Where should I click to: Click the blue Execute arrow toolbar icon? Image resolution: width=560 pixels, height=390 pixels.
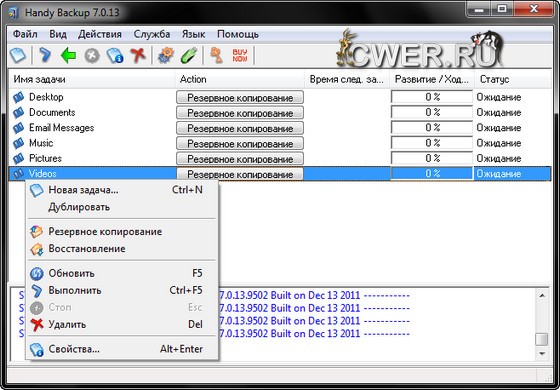[45, 55]
